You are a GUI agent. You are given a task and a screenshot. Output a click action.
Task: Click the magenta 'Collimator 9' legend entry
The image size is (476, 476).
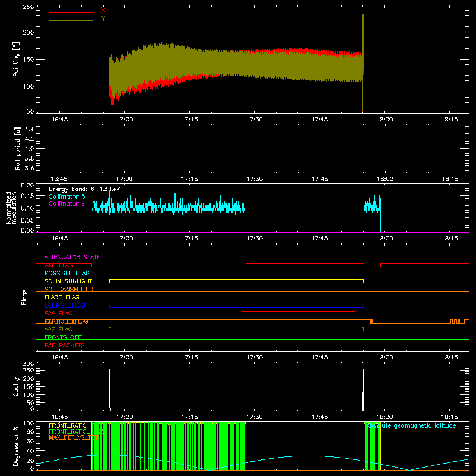[67, 203]
